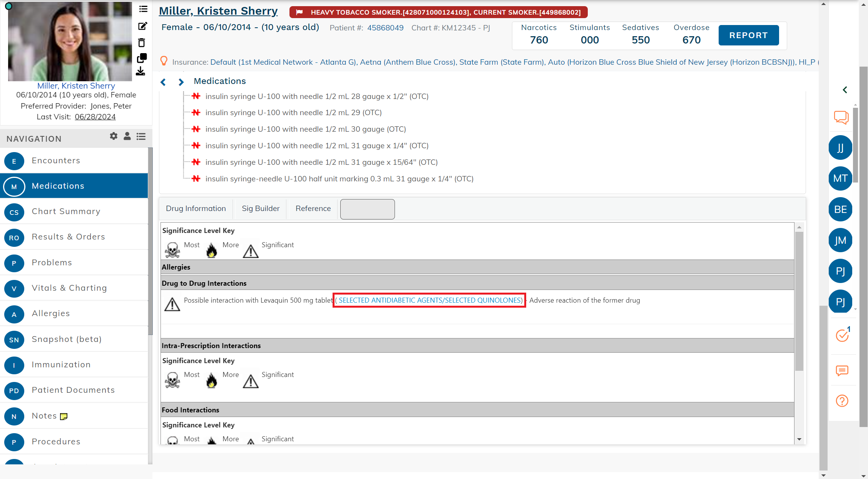
Task: Click the delete (trash) icon near patient photo
Action: click(x=142, y=42)
